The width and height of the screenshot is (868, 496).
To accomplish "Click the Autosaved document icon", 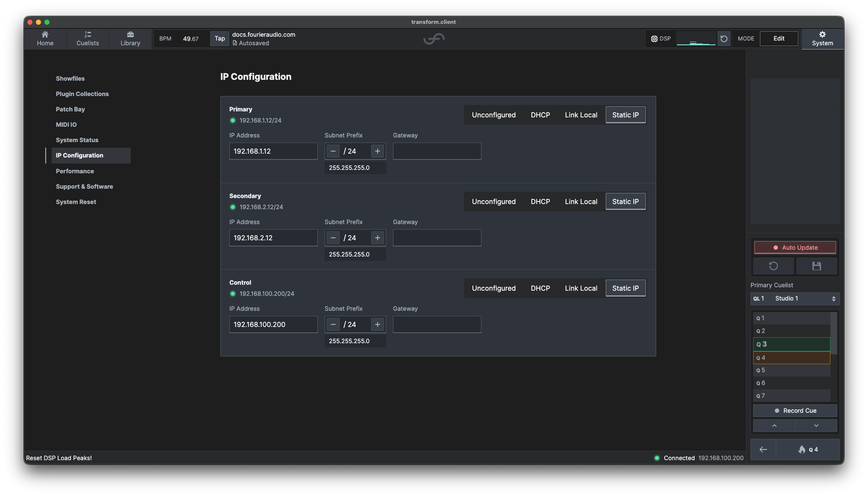I will tap(235, 43).
